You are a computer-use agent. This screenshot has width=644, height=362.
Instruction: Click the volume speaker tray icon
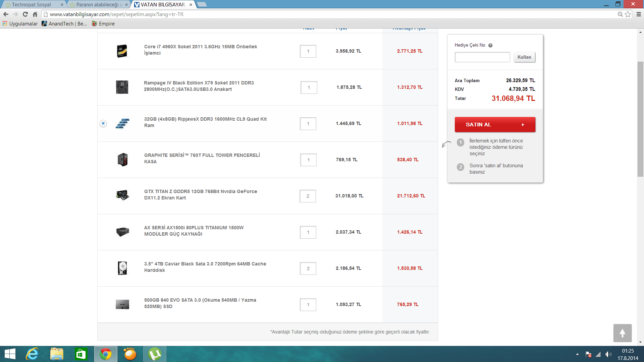(608, 354)
